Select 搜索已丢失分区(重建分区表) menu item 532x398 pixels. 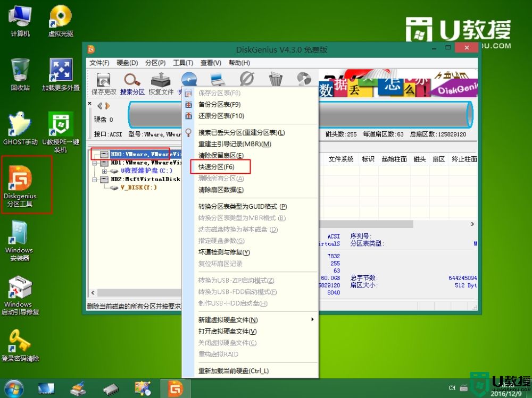tap(251, 132)
